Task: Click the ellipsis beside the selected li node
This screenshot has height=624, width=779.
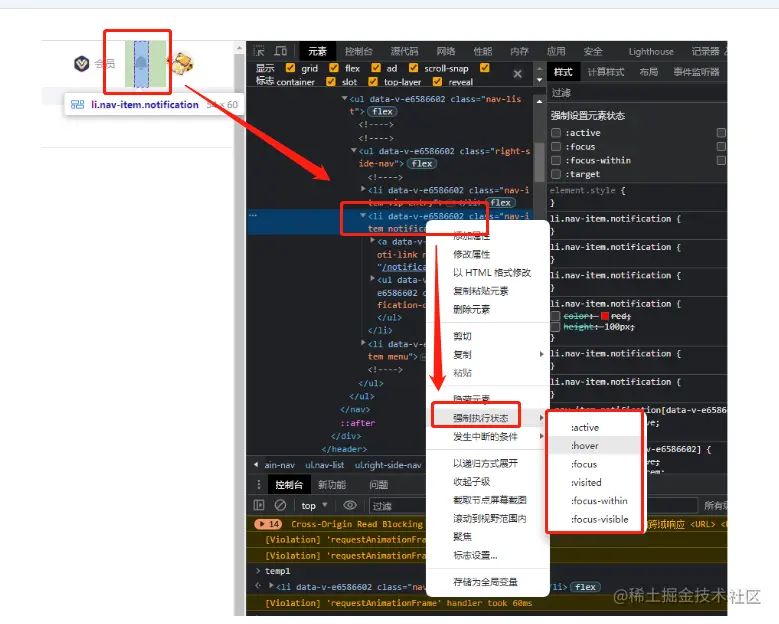Action: pos(253,215)
